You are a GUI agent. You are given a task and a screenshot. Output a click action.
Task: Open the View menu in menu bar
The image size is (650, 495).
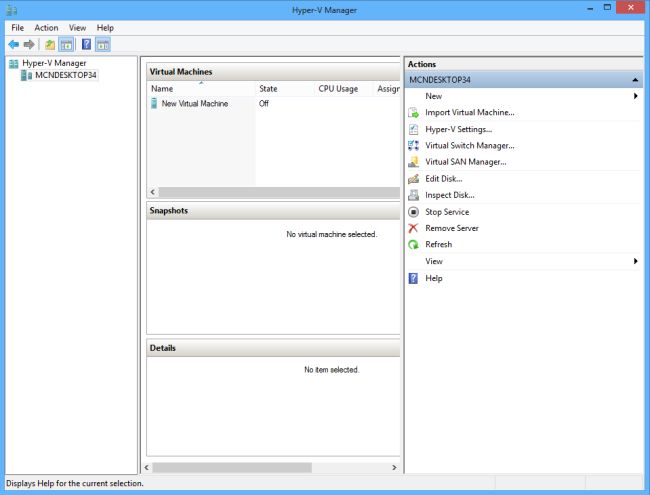77,28
